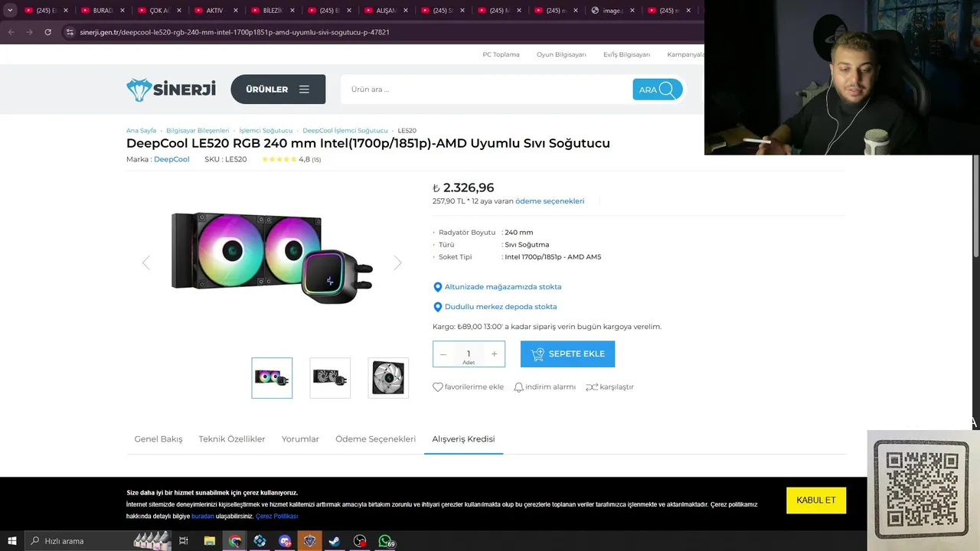Open OBS recording icon in taskbar
The image size is (980, 551).
[x=360, y=541]
